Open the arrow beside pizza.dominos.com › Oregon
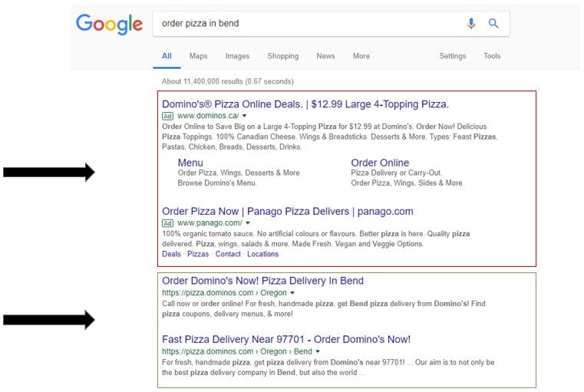 292,293
